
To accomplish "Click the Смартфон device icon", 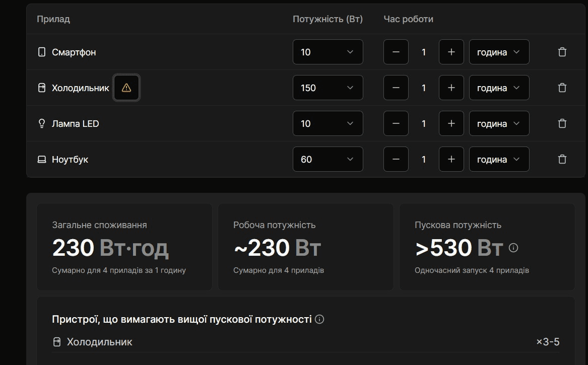I will [x=42, y=52].
